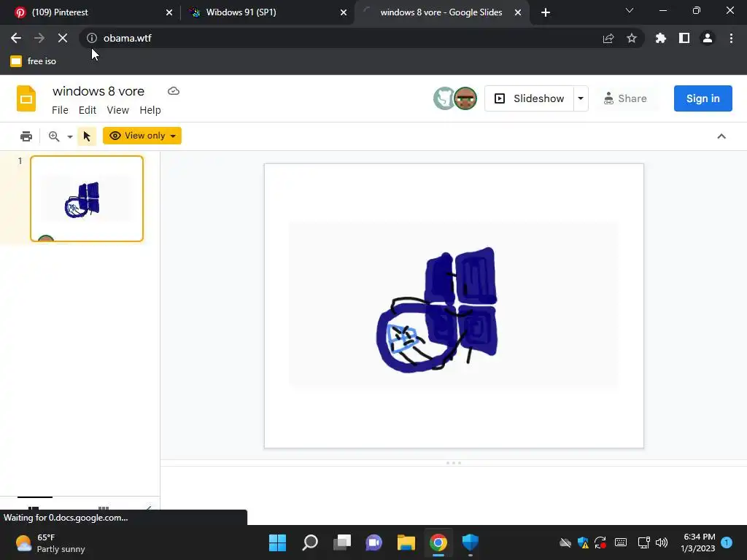This screenshot has width=747, height=560.
Task: Open the Windows Start menu
Action: (277, 542)
